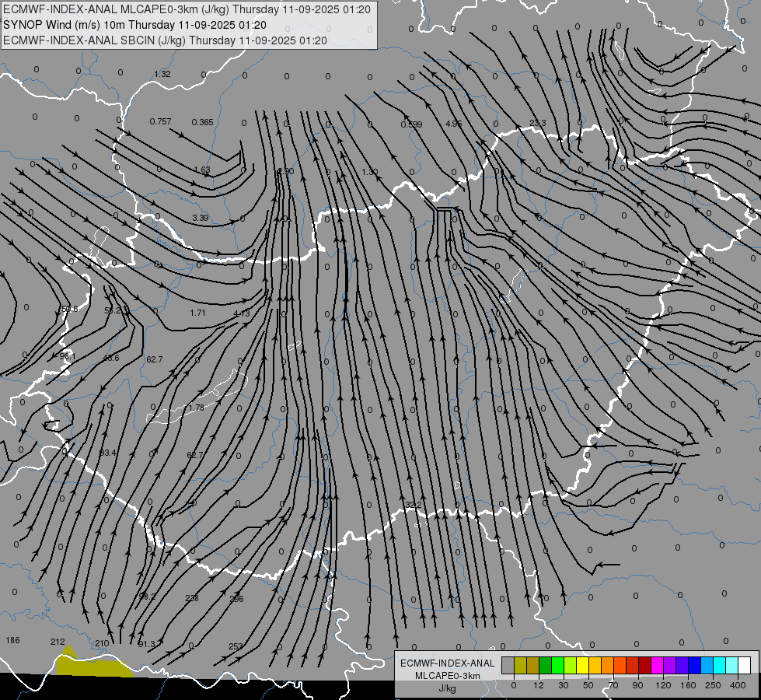Click the data value 1.71
Viewport: 761px width, 700px height.
click(x=197, y=313)
